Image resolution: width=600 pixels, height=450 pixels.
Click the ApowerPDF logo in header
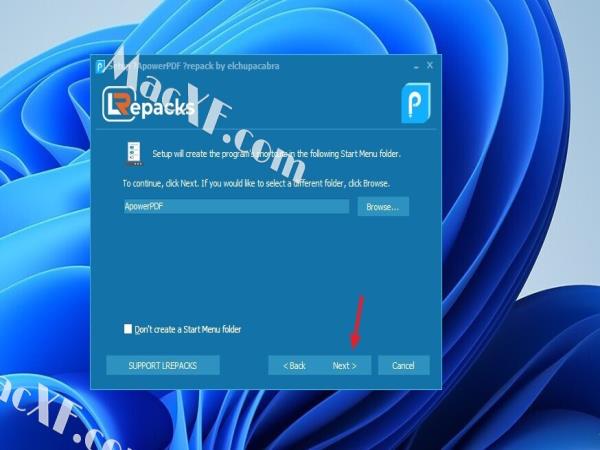point(416,103)
